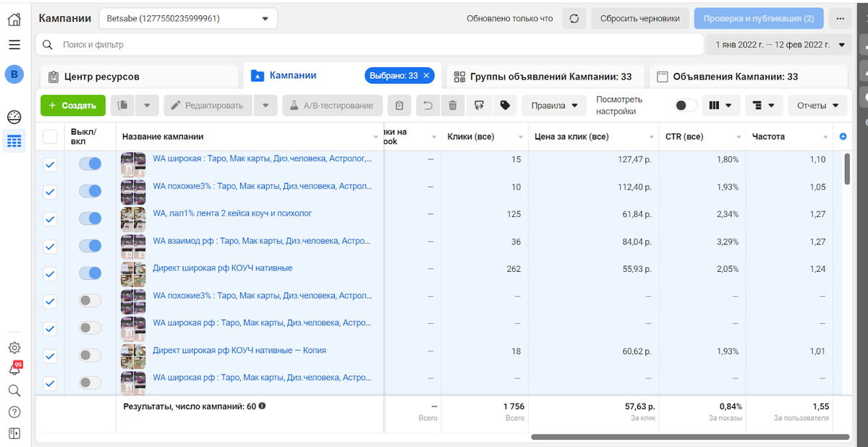Image resolution: width=868 pixels, height=447 pixels.
Task: Sort by 'Частота' column header
Action: (x=768, y=136)
